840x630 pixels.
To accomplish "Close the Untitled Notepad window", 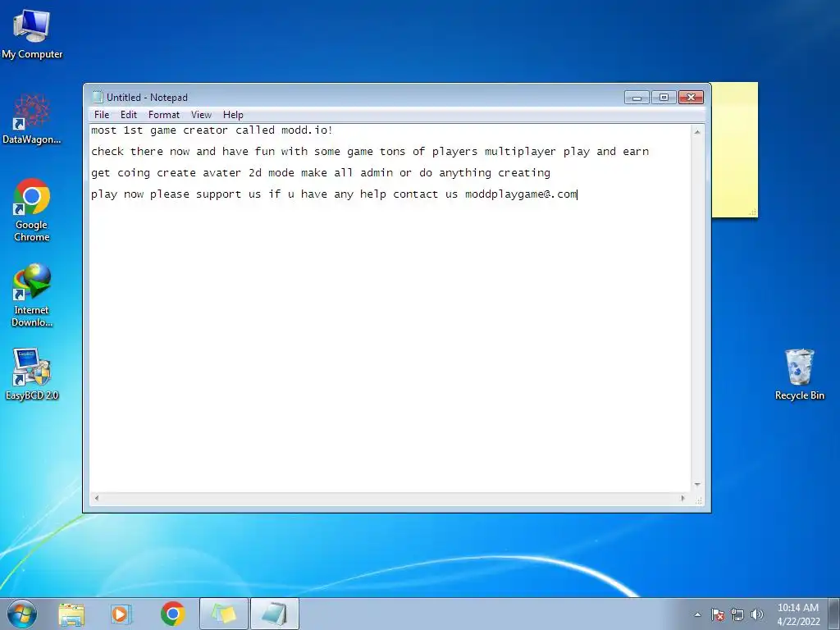I will coord(691,98).
